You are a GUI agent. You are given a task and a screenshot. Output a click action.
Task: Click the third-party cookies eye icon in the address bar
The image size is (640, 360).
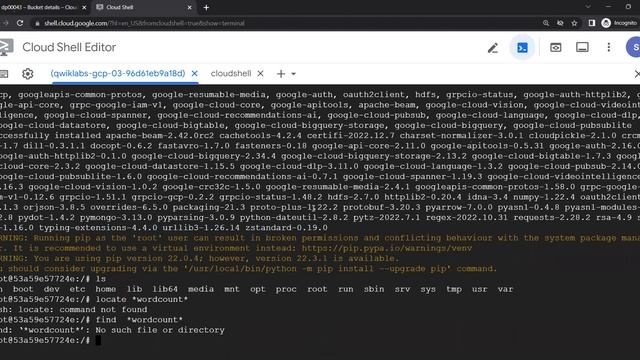[x=560, y=23]
